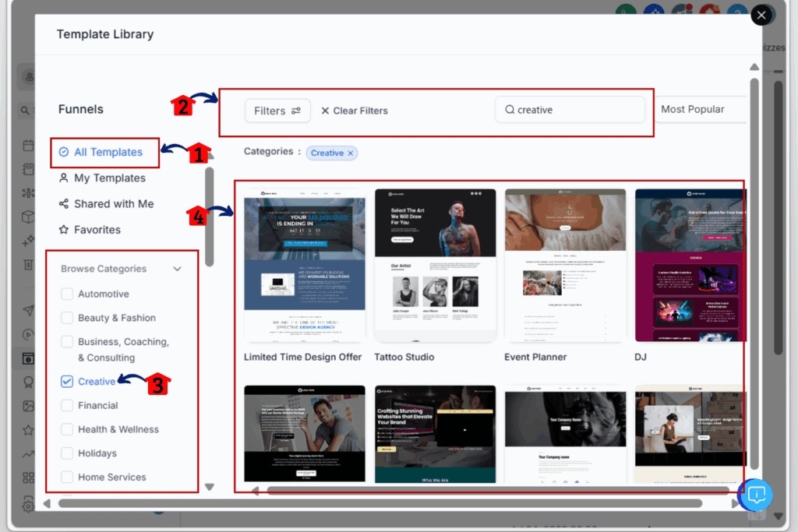The image size is (798, 532).
Task: Click the creative search field
Action: click(x=570, y=110)
